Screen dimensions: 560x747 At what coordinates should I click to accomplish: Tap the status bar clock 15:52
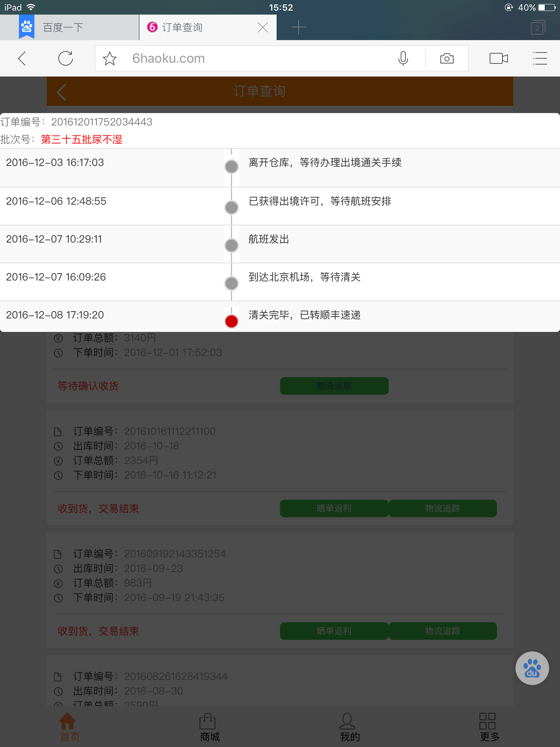(x=281, y=7)
